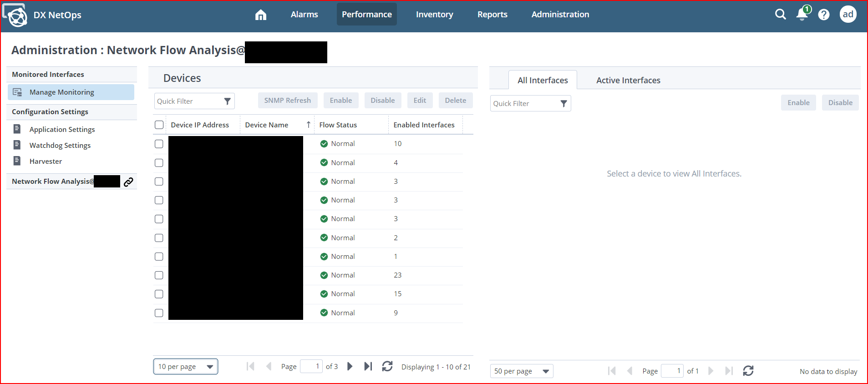The image size is (868, 384).
Task: Select the device row with 23 enabled interfaces
Action: 159,275
